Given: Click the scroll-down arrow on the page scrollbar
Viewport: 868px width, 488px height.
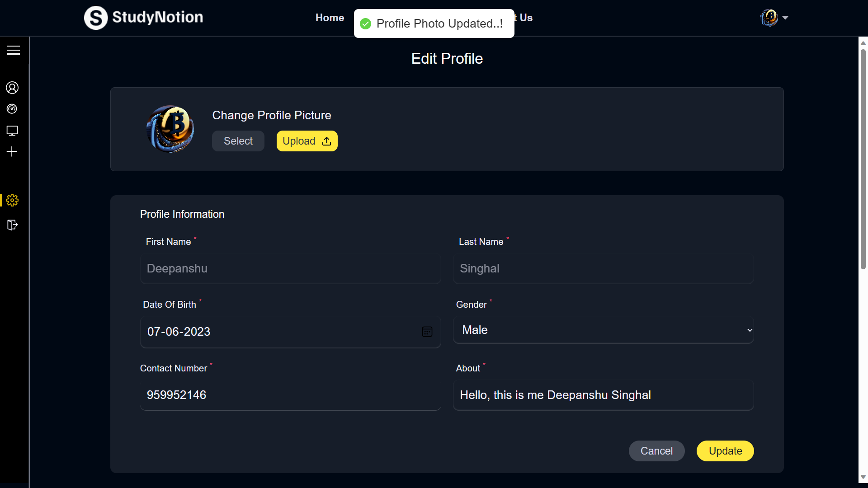Looking at the screenshot, I should (863, 477).
